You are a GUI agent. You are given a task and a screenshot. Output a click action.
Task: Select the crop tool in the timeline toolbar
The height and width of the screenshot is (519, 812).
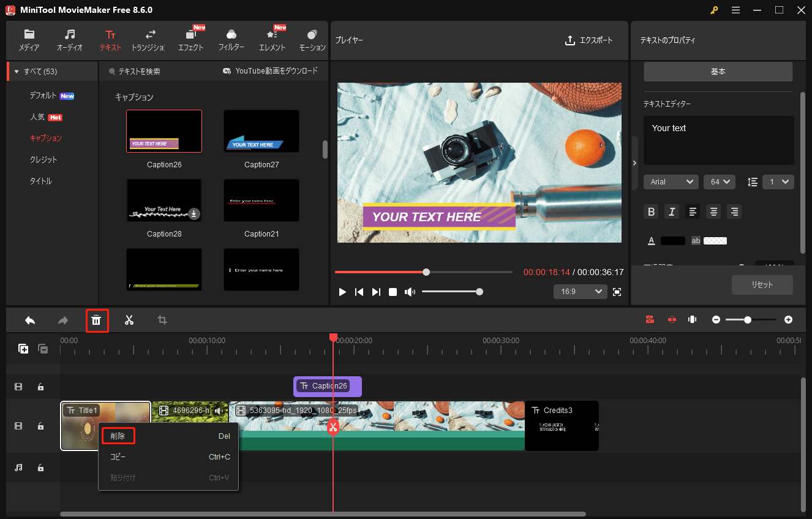coord(162,319)
